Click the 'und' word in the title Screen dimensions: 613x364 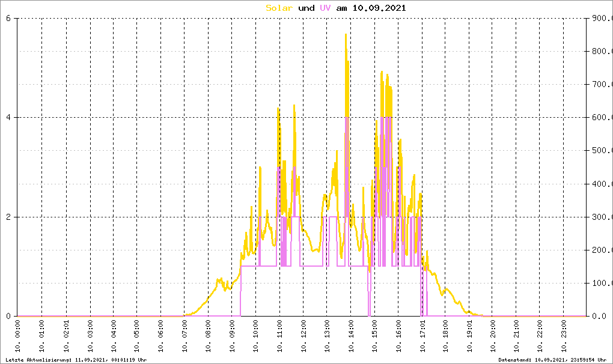point(306,8)
